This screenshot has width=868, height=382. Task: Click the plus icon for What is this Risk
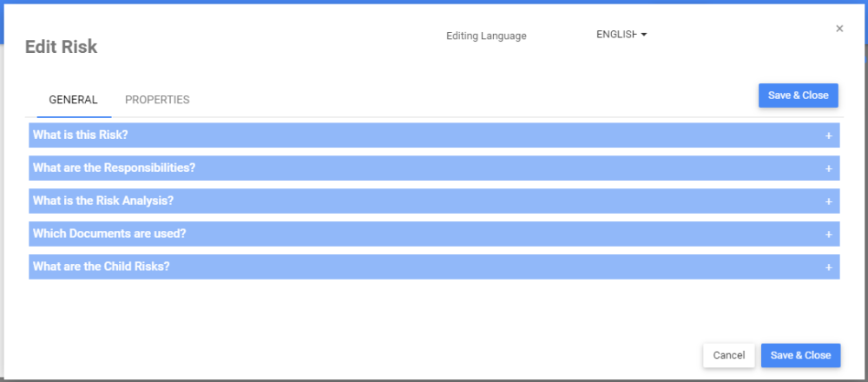(828, 135)
